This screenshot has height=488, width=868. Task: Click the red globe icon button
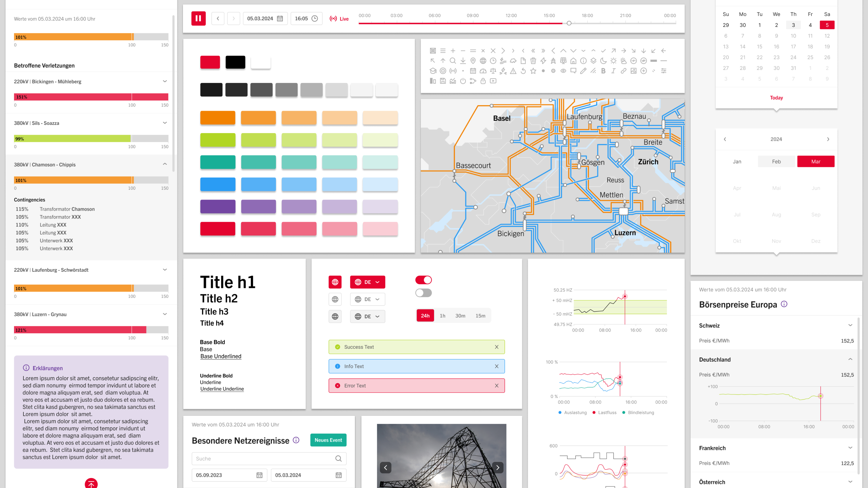point(335,282)
